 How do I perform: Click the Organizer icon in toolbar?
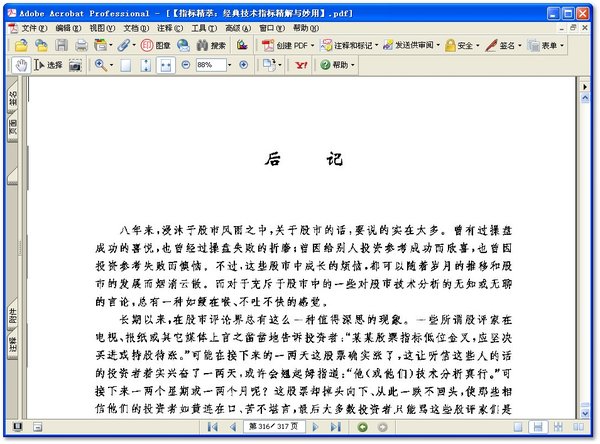point(100,46)
